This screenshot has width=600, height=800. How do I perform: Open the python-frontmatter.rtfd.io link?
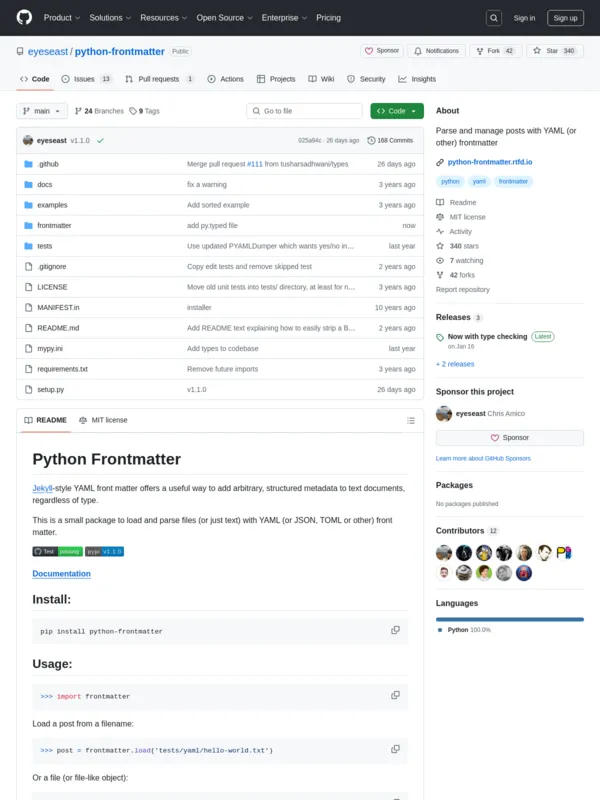click(x=490, y=162)
